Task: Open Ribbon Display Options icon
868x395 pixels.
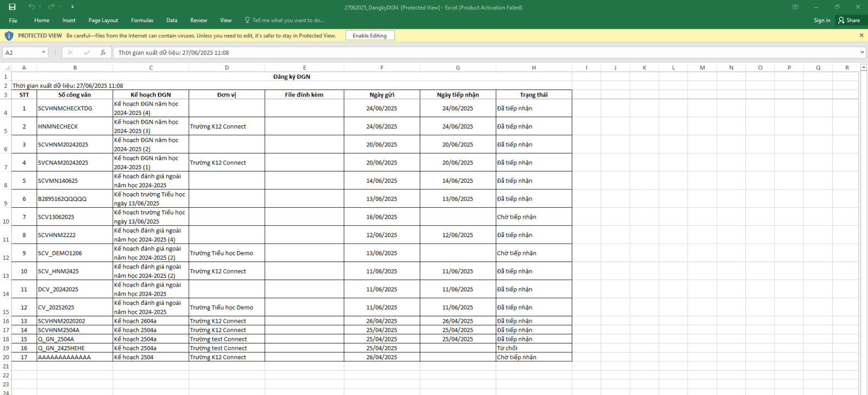Action: point(795,7)
